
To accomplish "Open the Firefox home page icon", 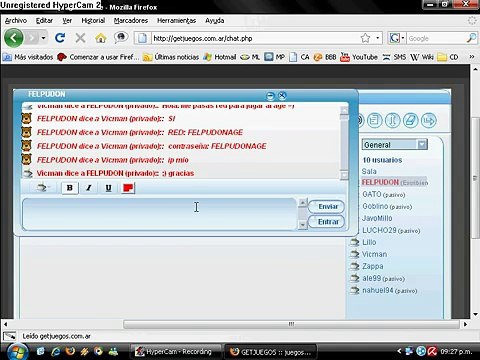I will (x=100, y=38).
